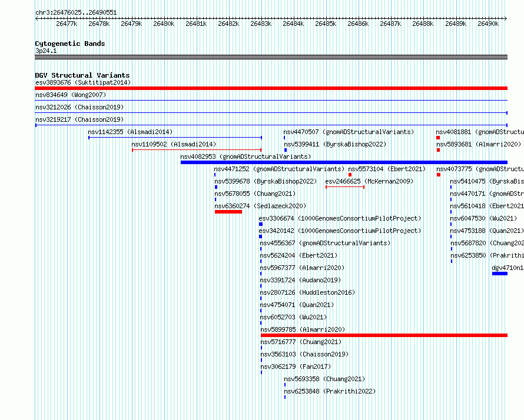Click nsv5899785 (Almarri2020) label

point(303,329)
